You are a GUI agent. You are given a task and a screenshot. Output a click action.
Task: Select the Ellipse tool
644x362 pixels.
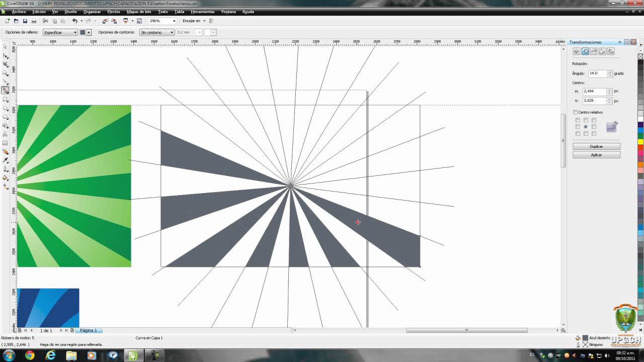tap(6, 108)
